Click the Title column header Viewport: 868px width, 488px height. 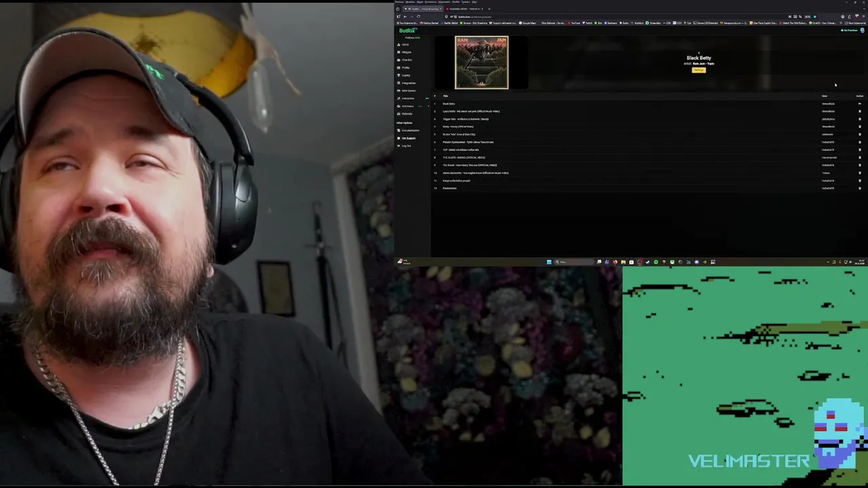point(446,96)
